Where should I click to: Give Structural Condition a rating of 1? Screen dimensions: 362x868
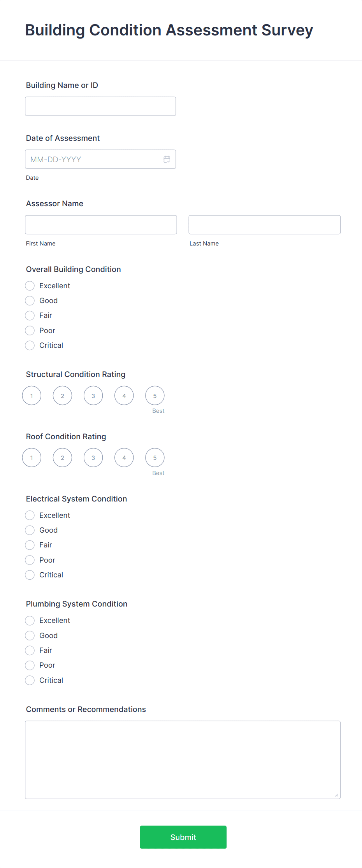coord(32,395)
